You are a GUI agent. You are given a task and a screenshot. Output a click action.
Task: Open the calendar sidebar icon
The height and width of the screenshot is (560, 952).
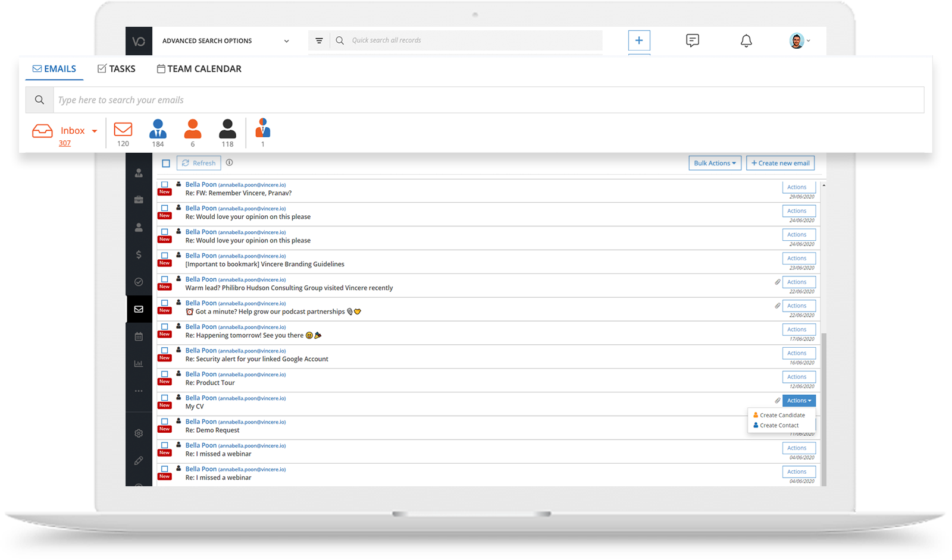[x=139, y=336]
